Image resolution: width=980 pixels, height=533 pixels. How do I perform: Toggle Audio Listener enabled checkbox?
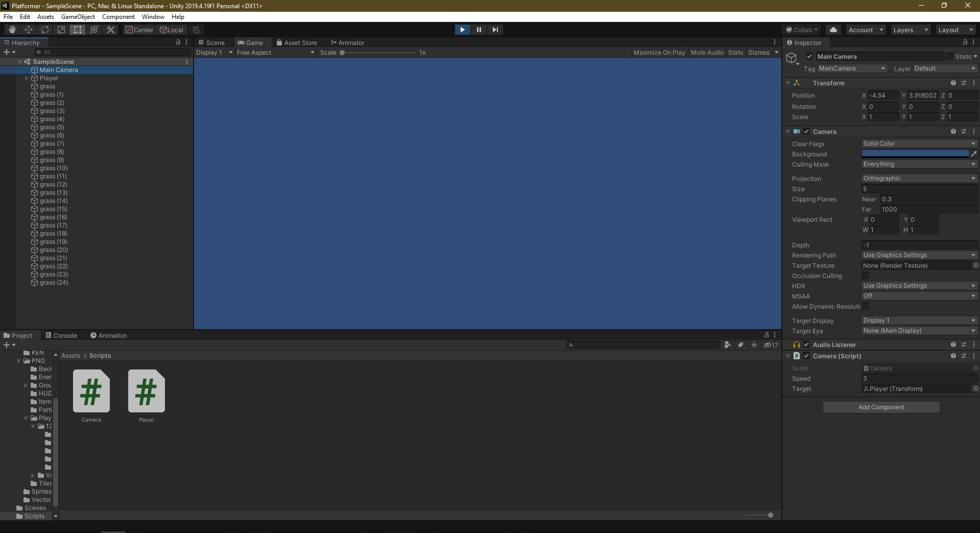point(806,344)
